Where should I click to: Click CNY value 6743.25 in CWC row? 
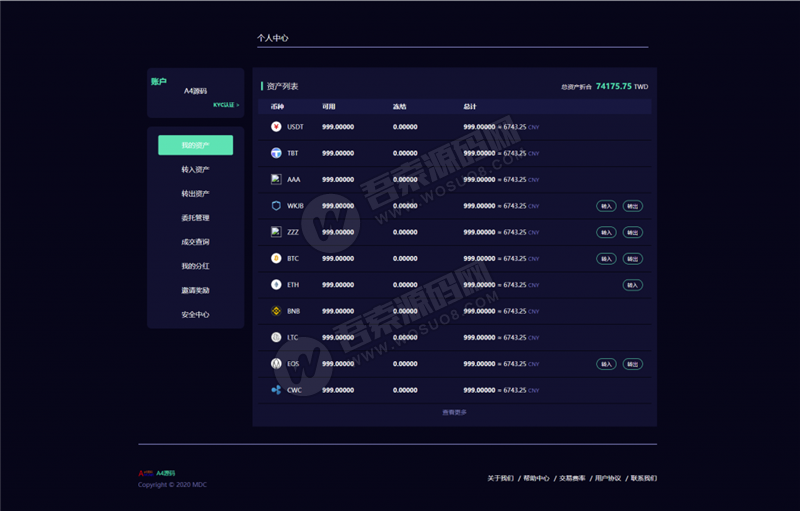tap(515, 390)
